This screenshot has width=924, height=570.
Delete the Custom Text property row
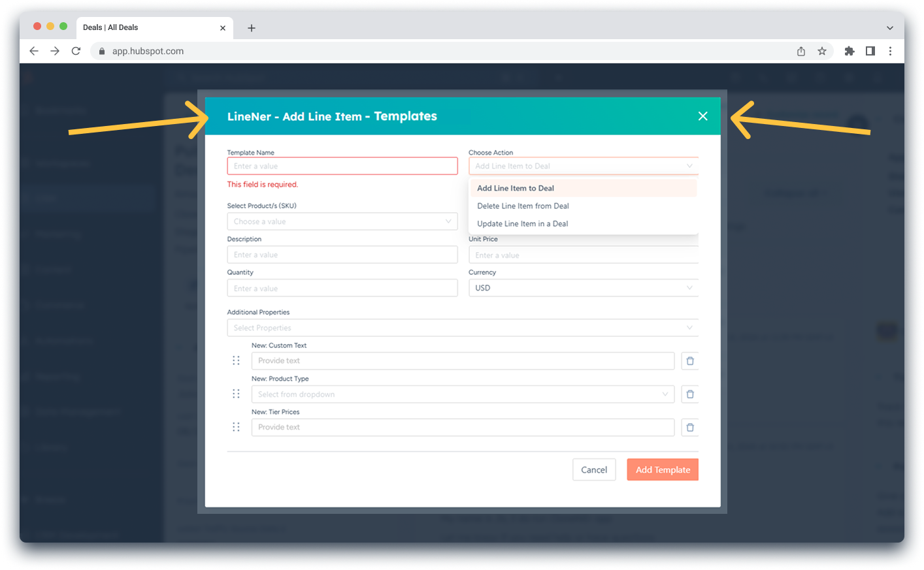point(690,361)
